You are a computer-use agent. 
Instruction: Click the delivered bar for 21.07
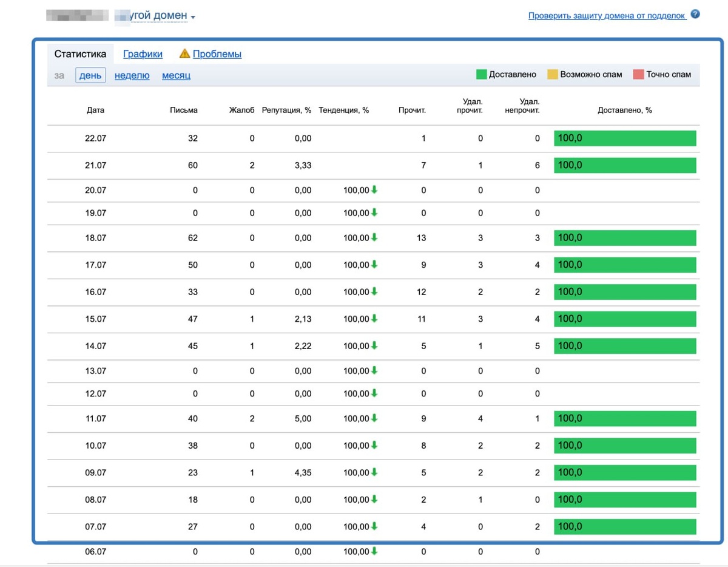click(625, 165)
